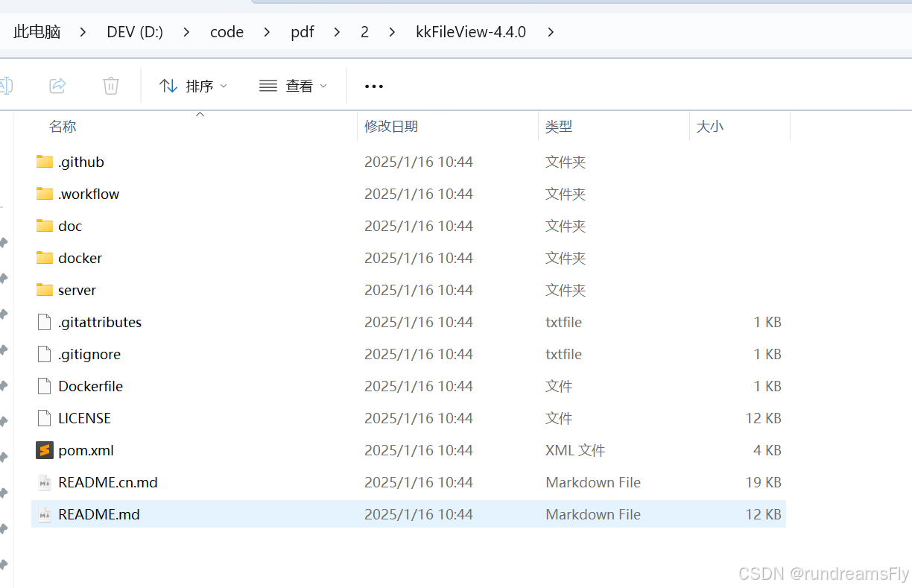
Task: Click the server folder icon
Action: [x=45, y=290]
